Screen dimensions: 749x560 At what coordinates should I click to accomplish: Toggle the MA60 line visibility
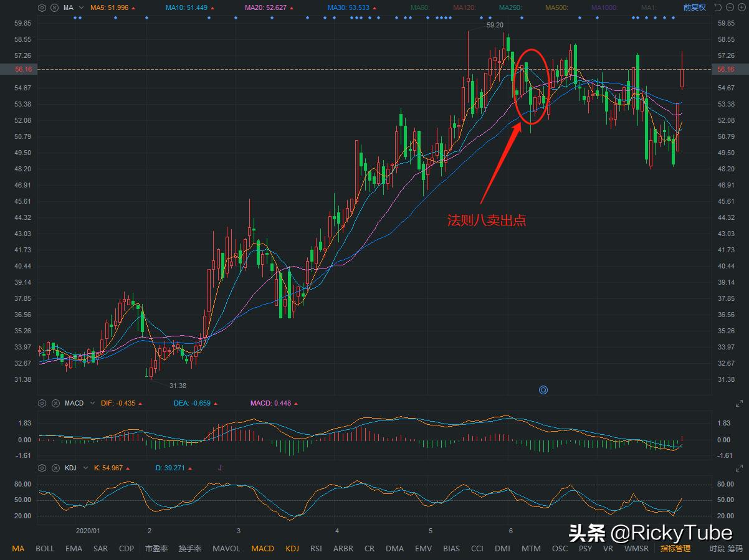point(422,7)
